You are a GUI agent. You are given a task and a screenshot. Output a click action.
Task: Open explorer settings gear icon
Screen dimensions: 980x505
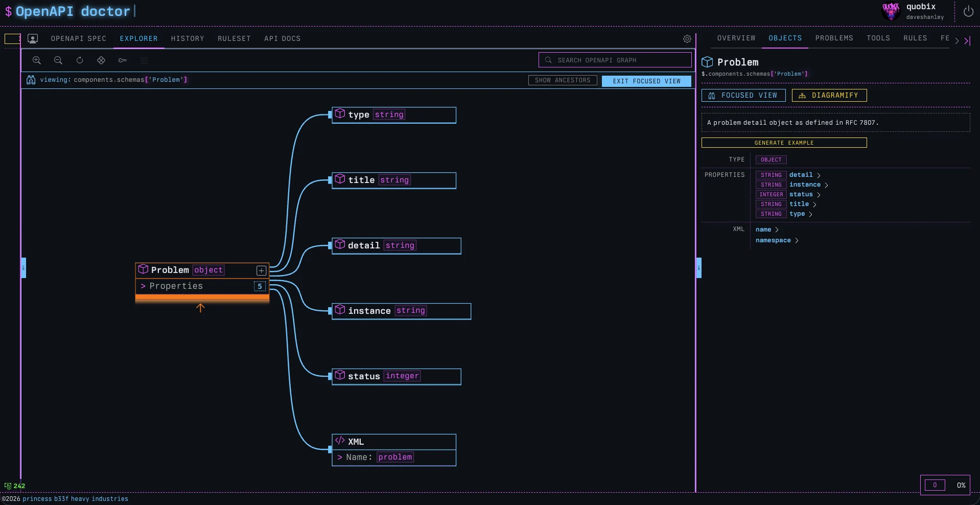click(x=687, y=39)
